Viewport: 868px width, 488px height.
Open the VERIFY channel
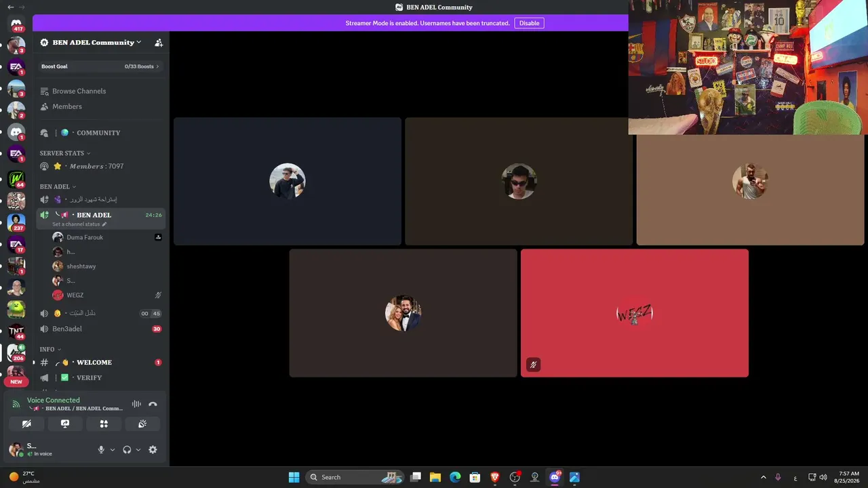(x=100, y=378)
